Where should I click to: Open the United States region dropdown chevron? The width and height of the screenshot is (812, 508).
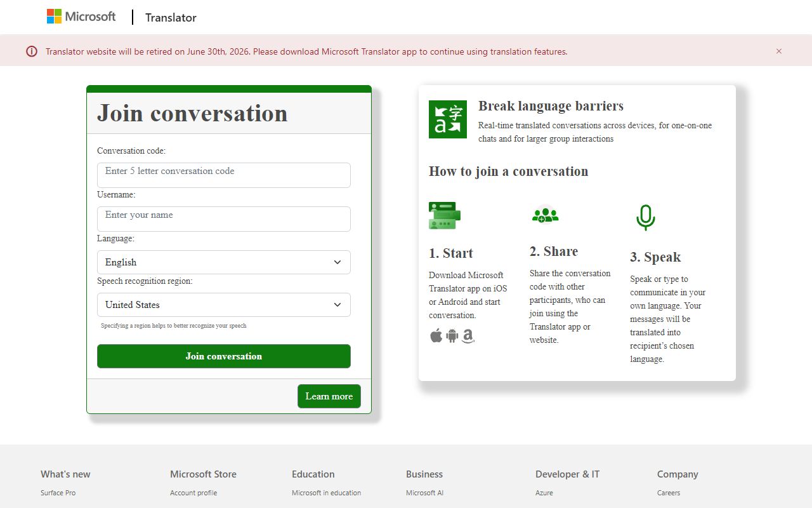click(337, 305)
